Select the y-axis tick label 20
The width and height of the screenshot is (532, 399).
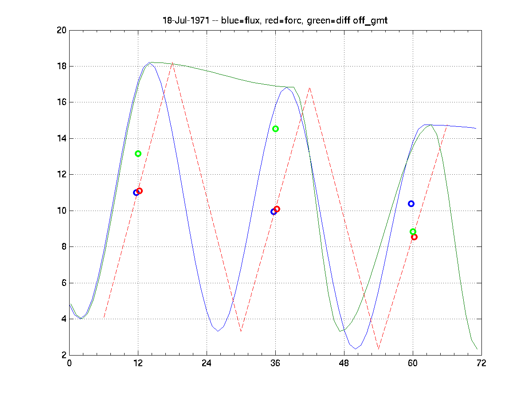pos(61,30)
